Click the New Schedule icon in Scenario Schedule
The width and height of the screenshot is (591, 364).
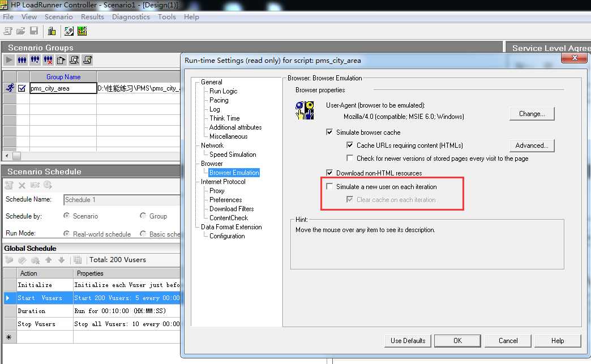tap(9, 185)
